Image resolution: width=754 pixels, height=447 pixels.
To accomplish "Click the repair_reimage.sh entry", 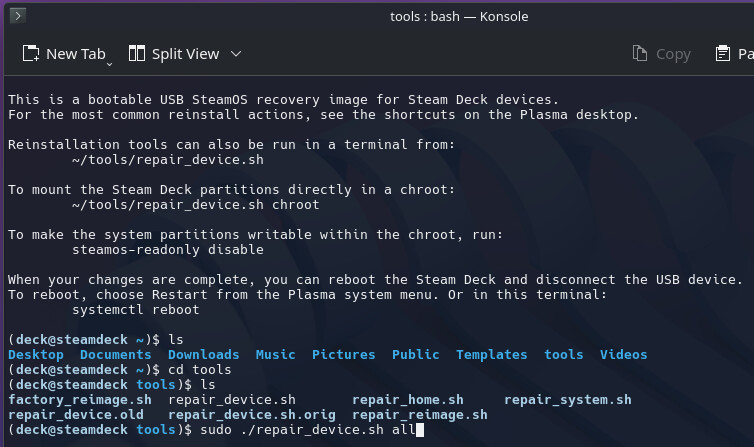I will point(420,415).
